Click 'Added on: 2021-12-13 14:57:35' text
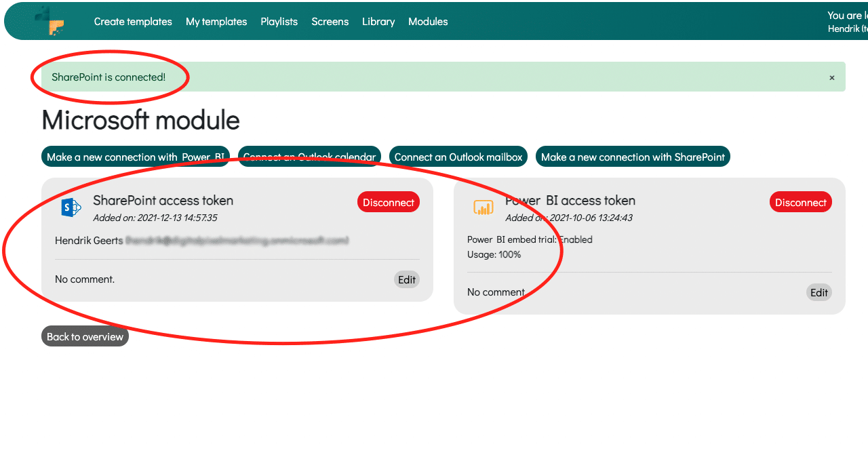The width and height of the screenshot is (868, 457). pyautogui.click(x=155, y=218)
